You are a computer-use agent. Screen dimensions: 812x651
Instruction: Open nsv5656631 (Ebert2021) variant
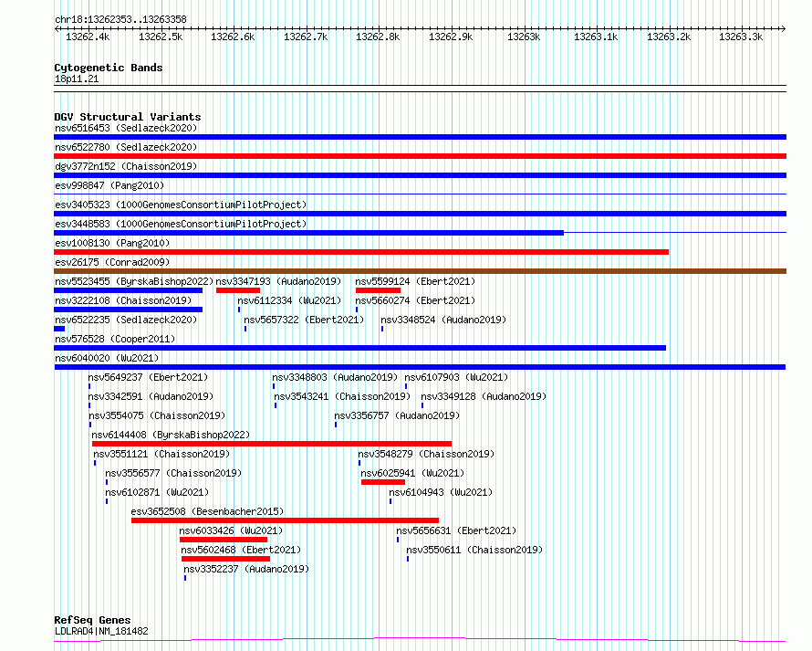pos(456,530)
